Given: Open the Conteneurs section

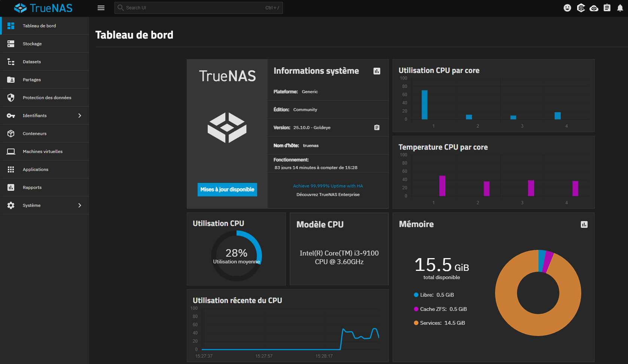Looking at the screenshot, I should pyautogui.click(x=34, y=133).
